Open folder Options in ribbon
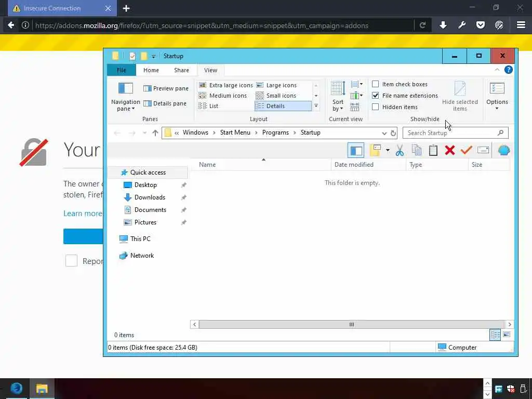Screen dimensions: 532x399 (x=497, y=96)
